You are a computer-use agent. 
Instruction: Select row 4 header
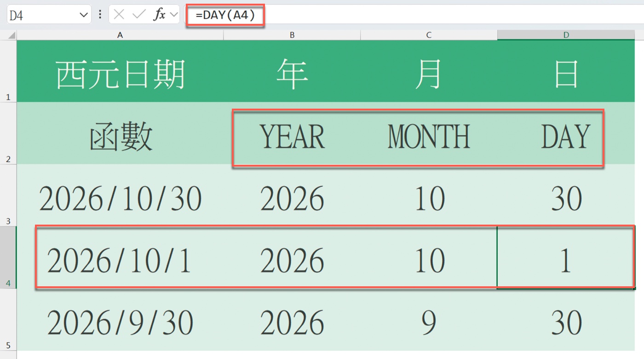point(8,257)
